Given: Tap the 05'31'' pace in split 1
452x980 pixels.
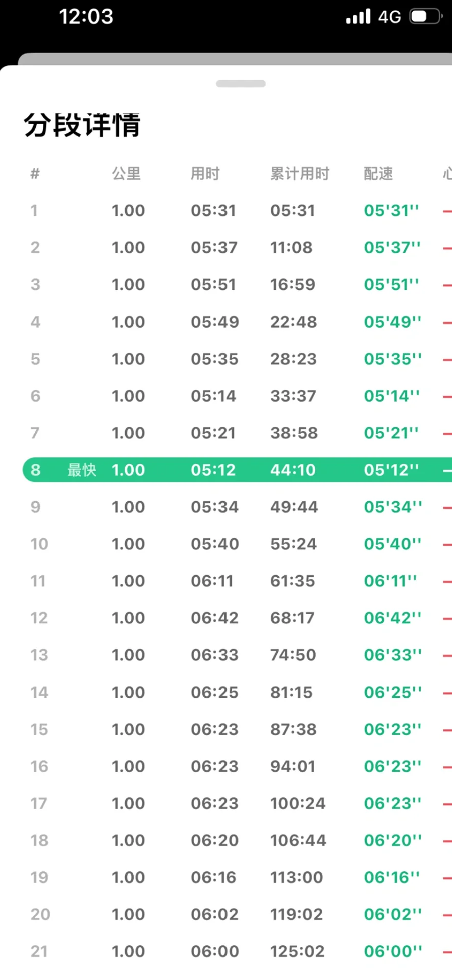Looking at the screenshot, I should pyautogui.click(x=391, y=210).
